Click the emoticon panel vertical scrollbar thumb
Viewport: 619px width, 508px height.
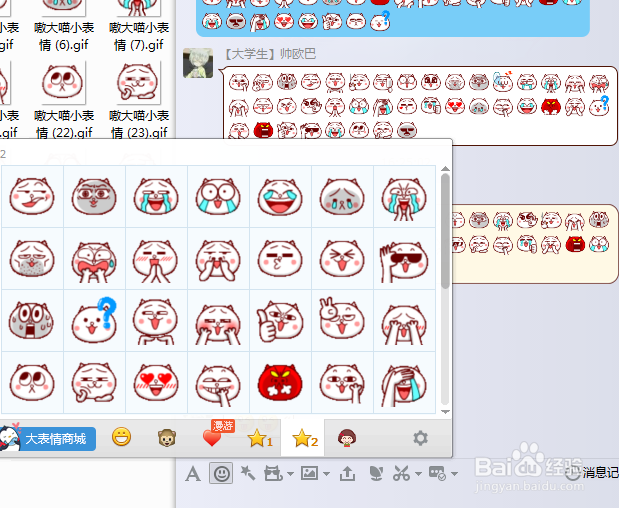coord(445,231)
